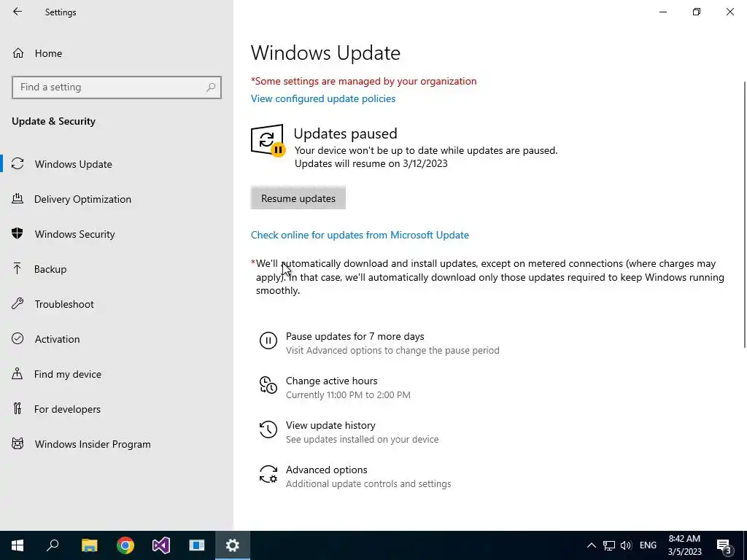Check online for updates from Microsoft Update
The width and height of the screenshot is (747, 560).
coord(360,235)
